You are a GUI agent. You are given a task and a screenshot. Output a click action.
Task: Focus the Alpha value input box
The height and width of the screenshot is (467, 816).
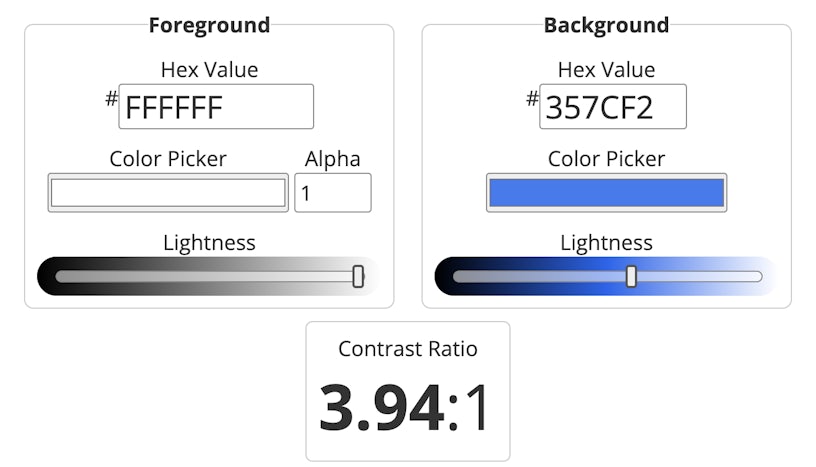[x=333, y=193]
